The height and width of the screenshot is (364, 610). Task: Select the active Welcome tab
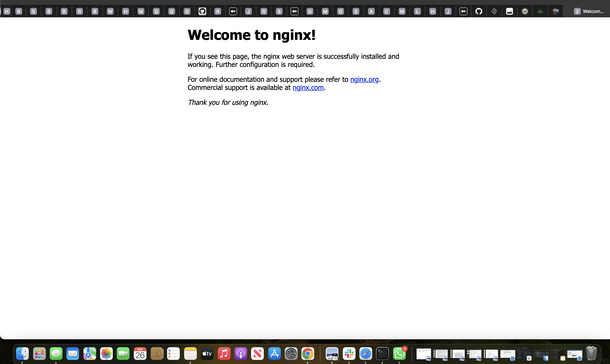click(x=589, y=11)
